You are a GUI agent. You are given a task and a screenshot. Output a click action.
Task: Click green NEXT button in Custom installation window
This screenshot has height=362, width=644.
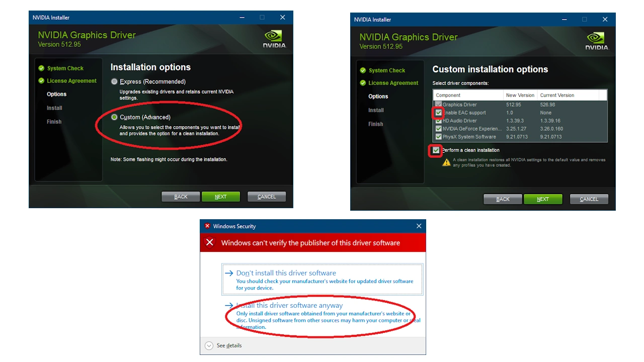(543, 199)
